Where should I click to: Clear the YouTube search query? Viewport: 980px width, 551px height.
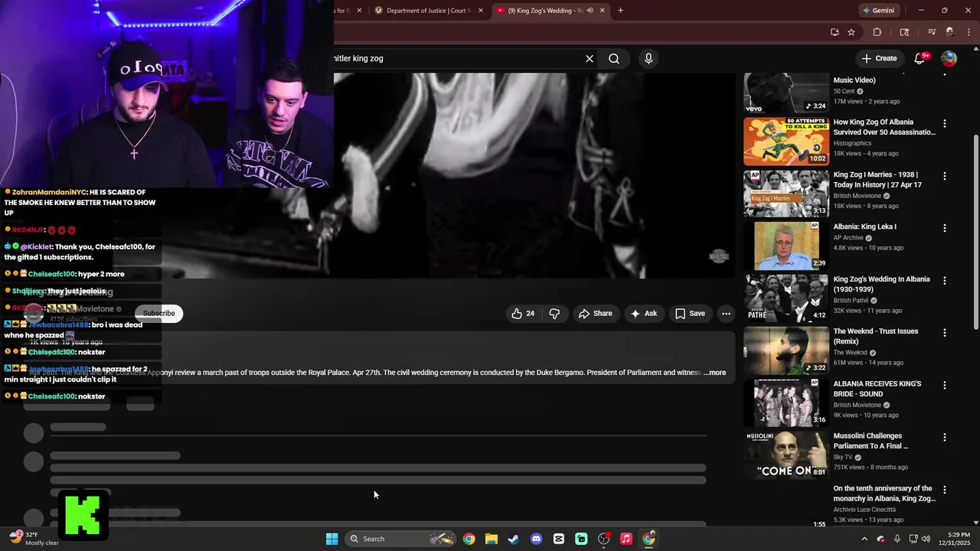590,58
